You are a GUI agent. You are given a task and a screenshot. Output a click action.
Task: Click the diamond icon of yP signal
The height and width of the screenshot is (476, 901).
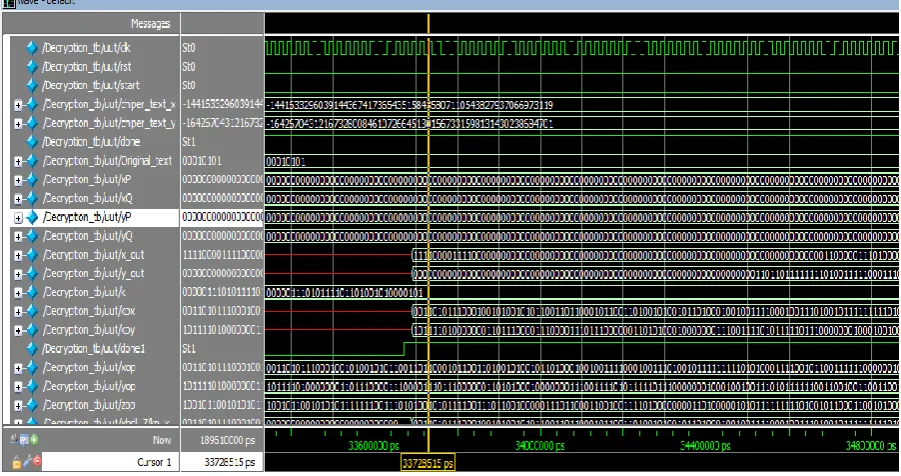[32, 217]
